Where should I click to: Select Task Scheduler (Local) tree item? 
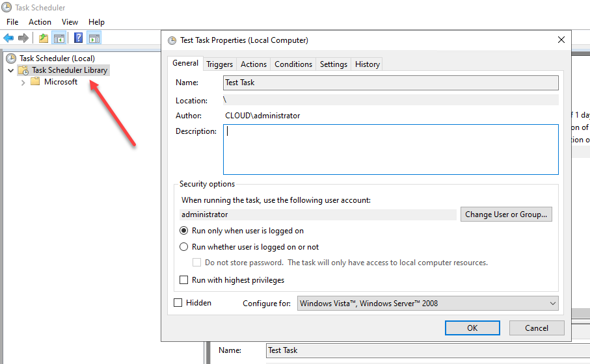57,58
